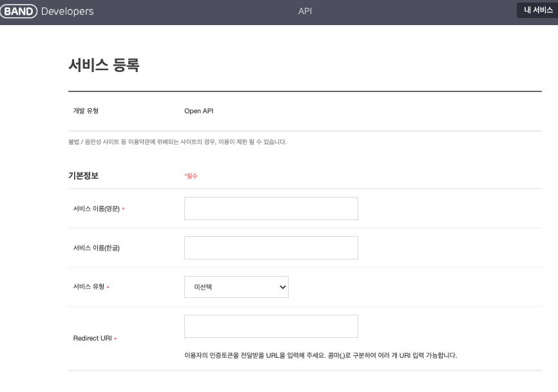Click the red *필수 note
Screen dimensions: 558x392
point(191,176)
